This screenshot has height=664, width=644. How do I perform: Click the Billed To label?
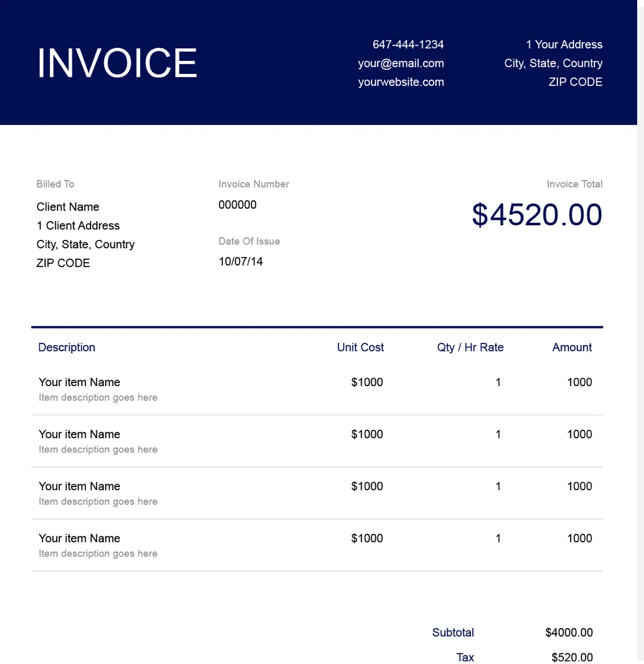pos(55,184)
